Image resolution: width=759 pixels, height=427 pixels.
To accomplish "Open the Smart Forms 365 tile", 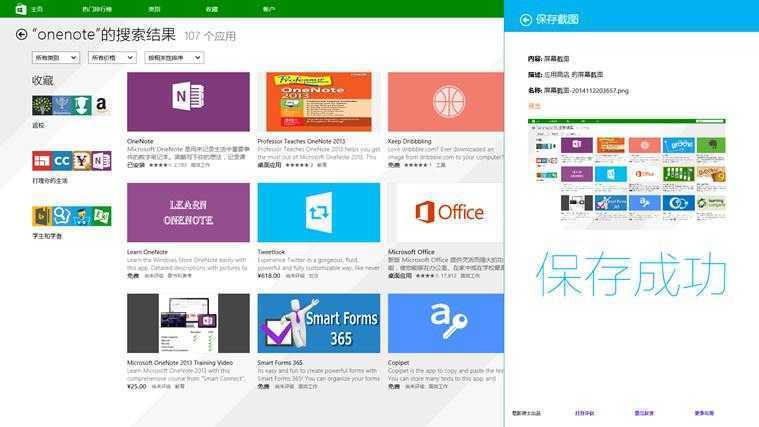I will point(319,323).
